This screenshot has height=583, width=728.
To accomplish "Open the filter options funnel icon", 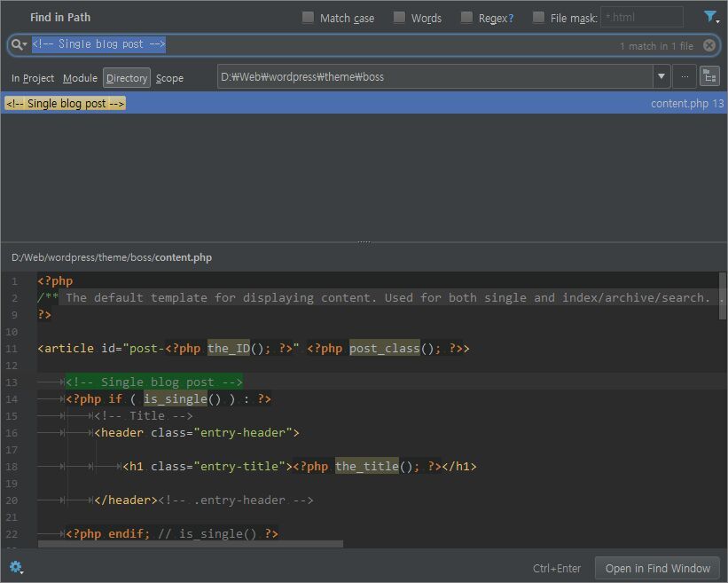I will point(711,18).
